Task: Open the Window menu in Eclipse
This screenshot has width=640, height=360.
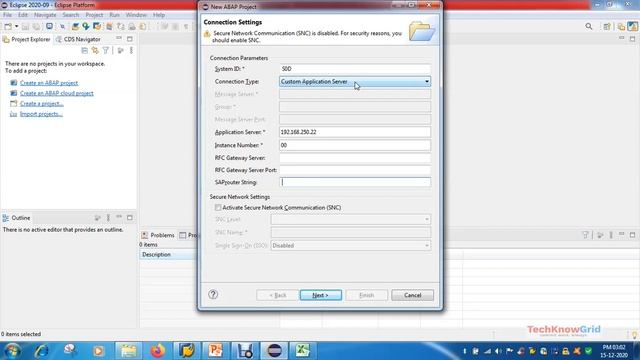Action: pos(136,15)
